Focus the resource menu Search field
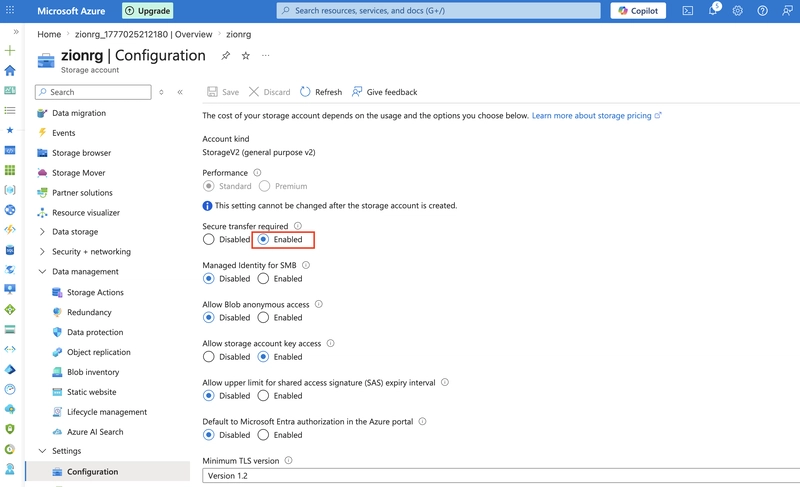This screenshot has width=800, height=487. coord(93,92)
